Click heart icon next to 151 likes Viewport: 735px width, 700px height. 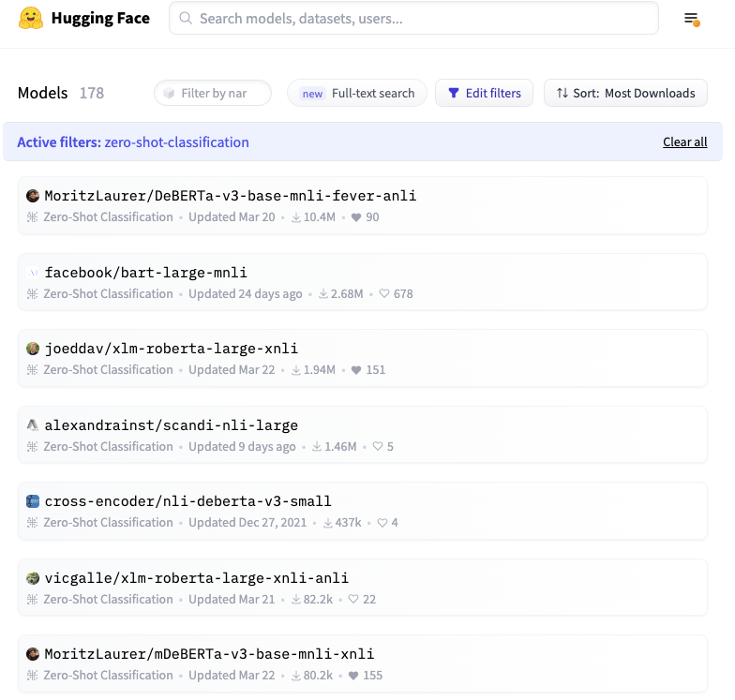click(356, 370)
